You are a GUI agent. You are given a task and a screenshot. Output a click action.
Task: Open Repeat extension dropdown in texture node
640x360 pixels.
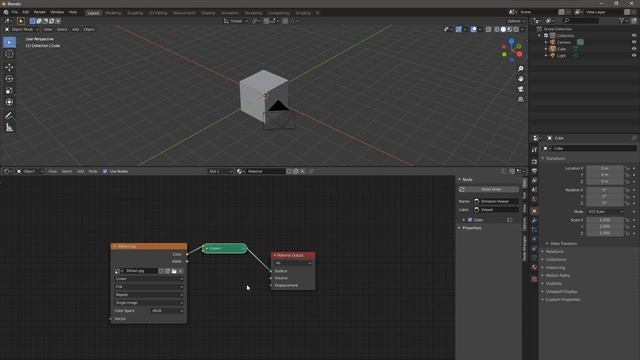click(x=149, y=295)
